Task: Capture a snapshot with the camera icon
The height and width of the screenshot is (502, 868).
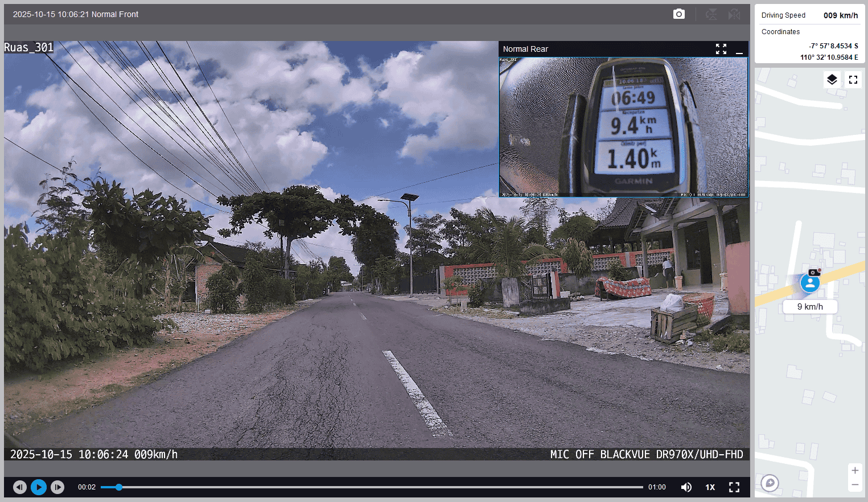Action: [678, 14]
